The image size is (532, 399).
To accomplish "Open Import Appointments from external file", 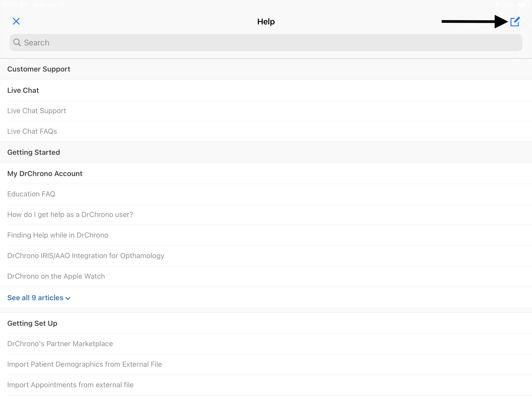I will pos(266,385).
